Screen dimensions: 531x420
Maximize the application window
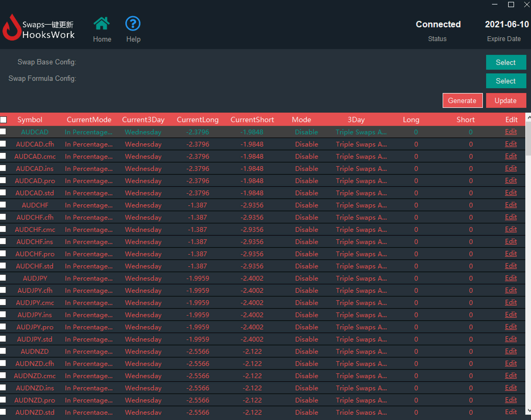(x=511, y=5)
